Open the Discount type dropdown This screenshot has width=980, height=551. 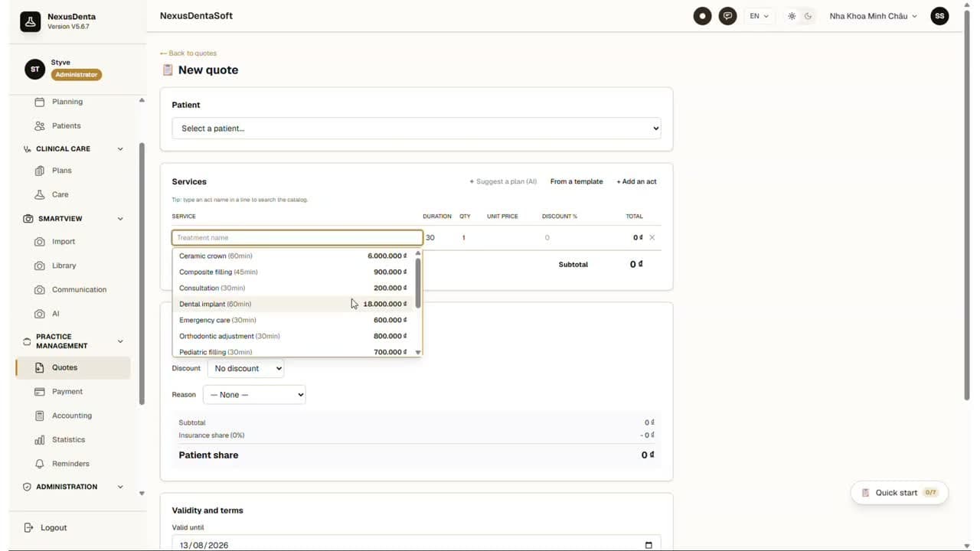tap(246, 368)
